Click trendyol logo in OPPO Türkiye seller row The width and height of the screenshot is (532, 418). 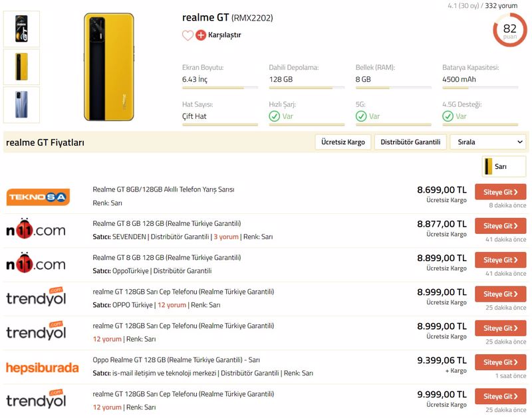point(36,296)
